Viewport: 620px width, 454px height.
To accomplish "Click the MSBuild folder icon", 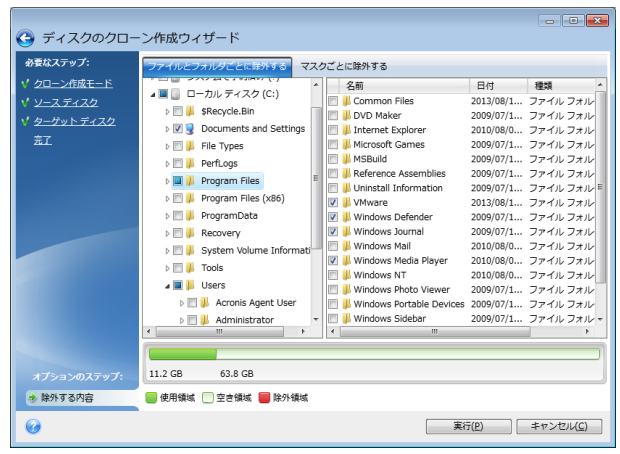I will click(347, 159).
